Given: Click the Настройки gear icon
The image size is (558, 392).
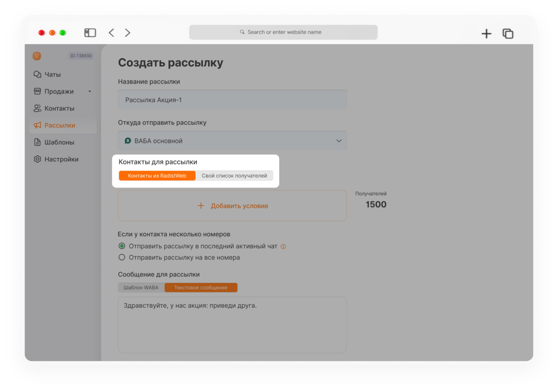Looking at the screenshot, I should coord(37,159).
